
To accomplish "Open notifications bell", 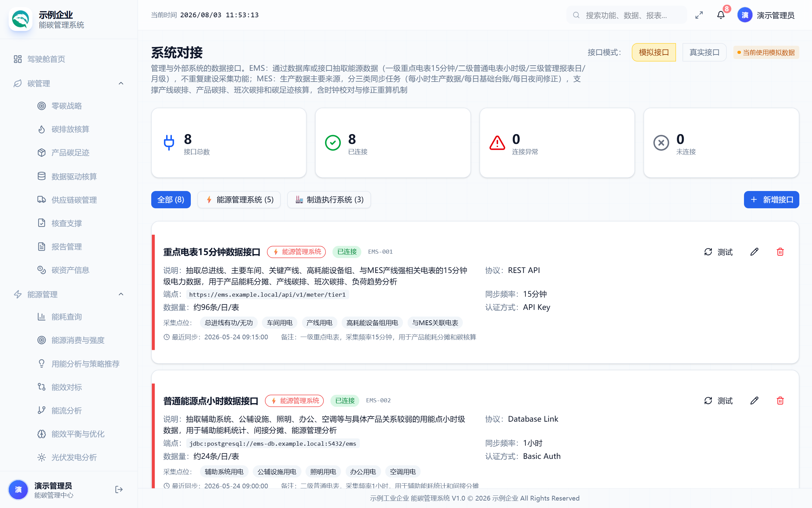I will (x=721, y=15).
